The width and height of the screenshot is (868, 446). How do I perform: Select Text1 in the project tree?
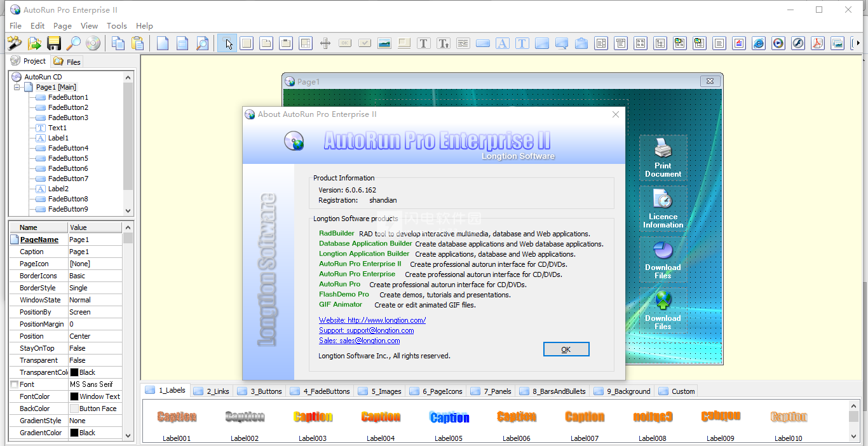tap(57, 128)
